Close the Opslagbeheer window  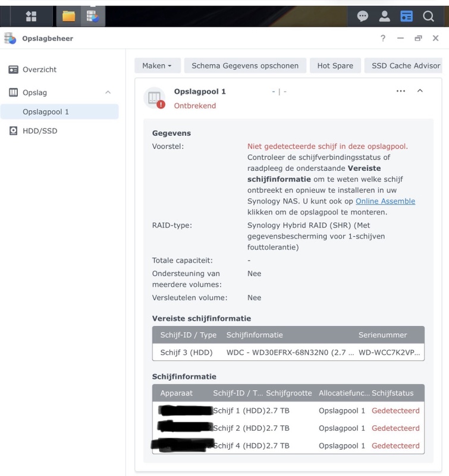pos(436,38)
